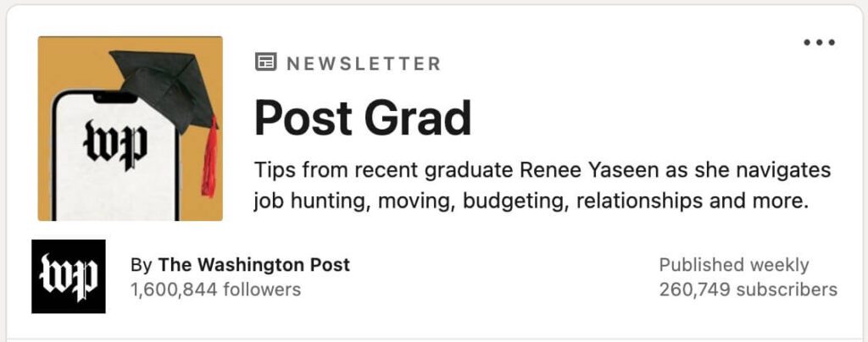The height and width of the screenshot is (342, 868).
Task: Click the black Washington Post logo avatar
Action: click(69, 276)
